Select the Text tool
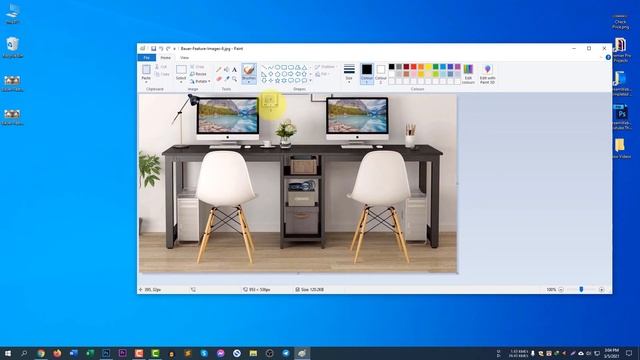This screenshot has height=360, width=640. coord(235,69)
